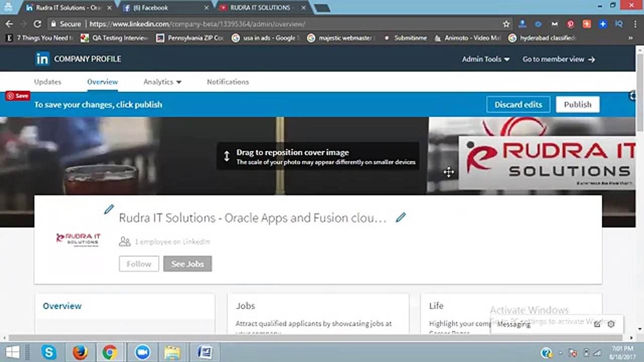The height and width of the screenshot is (362, 644).
Task: Publish the company page changes
Action: 578,105
